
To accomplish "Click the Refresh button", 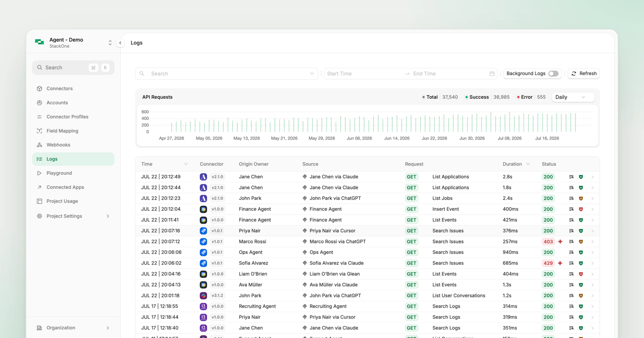I will [584, 74].
